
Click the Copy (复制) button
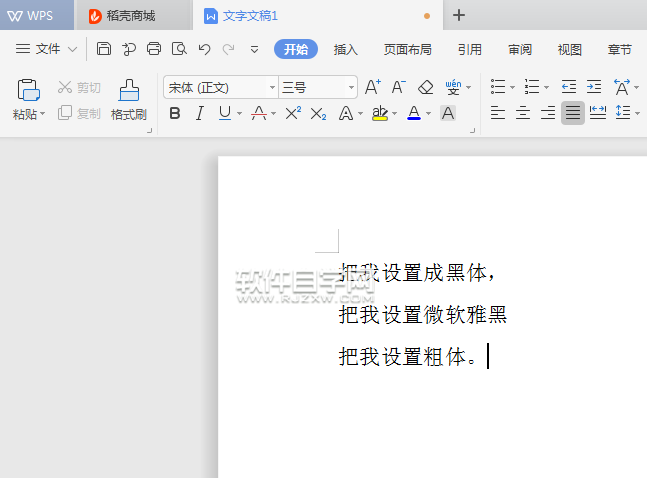[79, 113]
